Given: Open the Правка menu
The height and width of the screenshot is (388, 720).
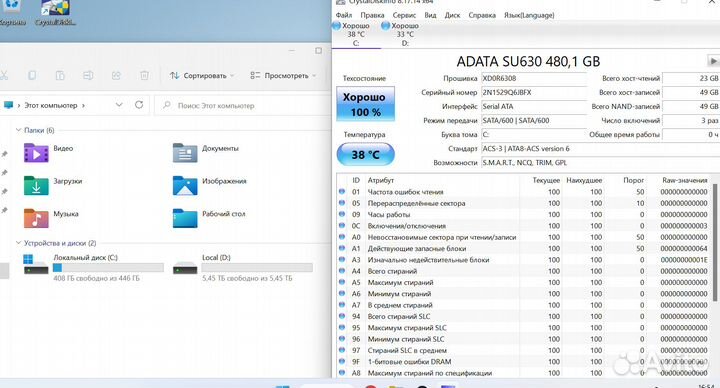Looking at the screenshot, I should (372, 15).
